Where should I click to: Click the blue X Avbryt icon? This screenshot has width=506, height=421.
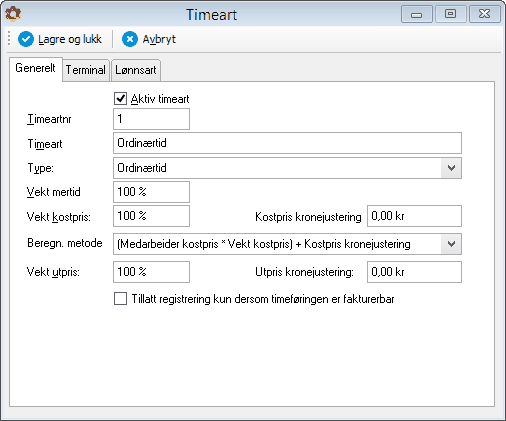[130, 39]
